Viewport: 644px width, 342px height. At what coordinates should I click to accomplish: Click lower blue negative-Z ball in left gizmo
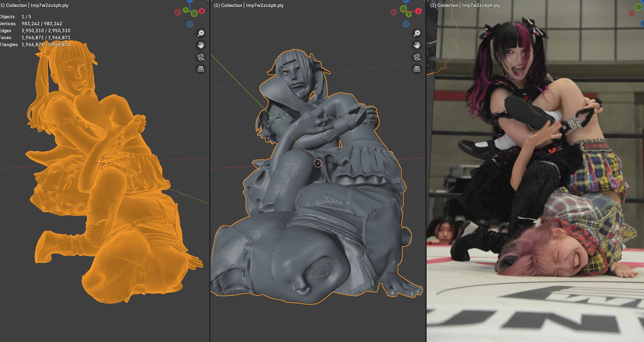pyautogui.click(x=190, y=24)
